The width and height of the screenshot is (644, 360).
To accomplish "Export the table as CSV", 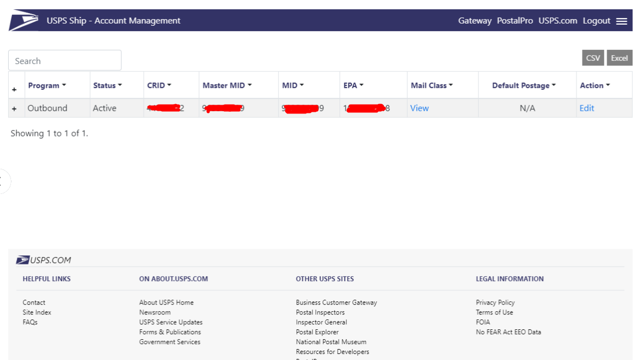I will (592, 58).
